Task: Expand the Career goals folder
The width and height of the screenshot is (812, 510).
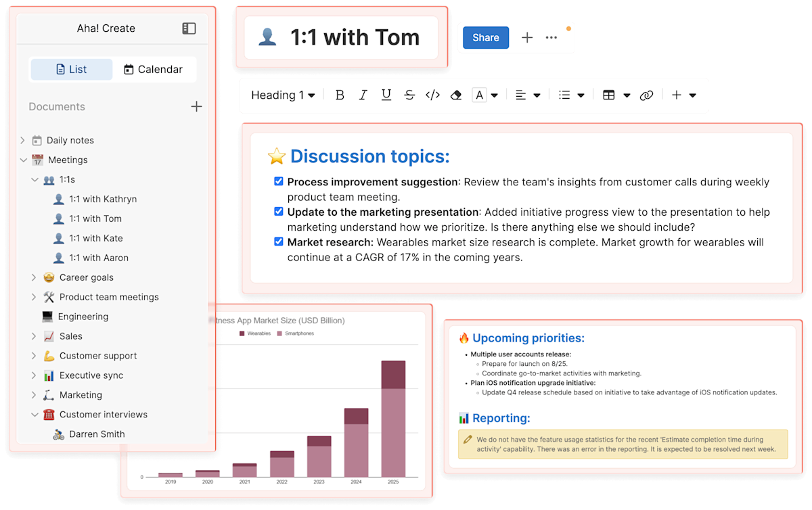Action: click(34, 277)
